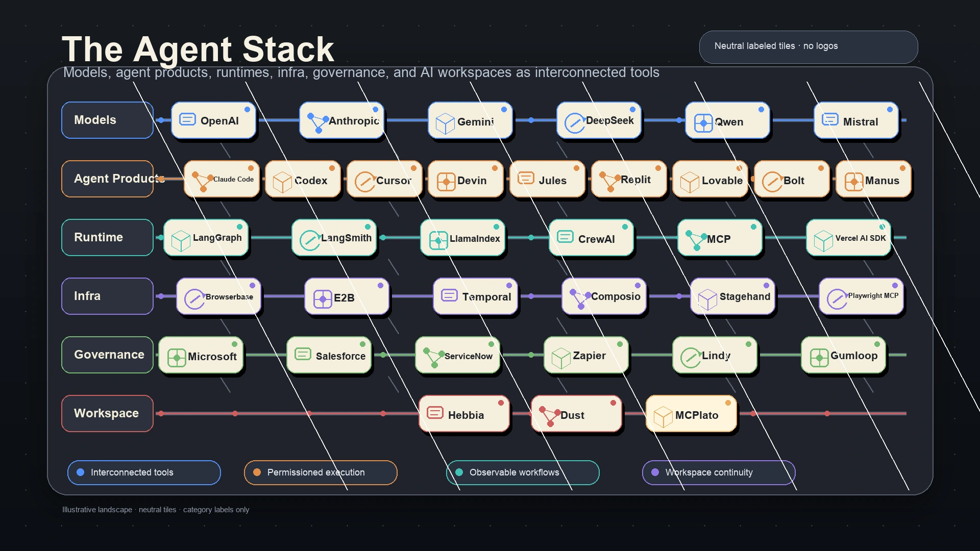Image resolution: width=980 pixels, height=551 pixels.
Task: Click the Neutral labeled tiles badge
Action: tap(808, 47)
